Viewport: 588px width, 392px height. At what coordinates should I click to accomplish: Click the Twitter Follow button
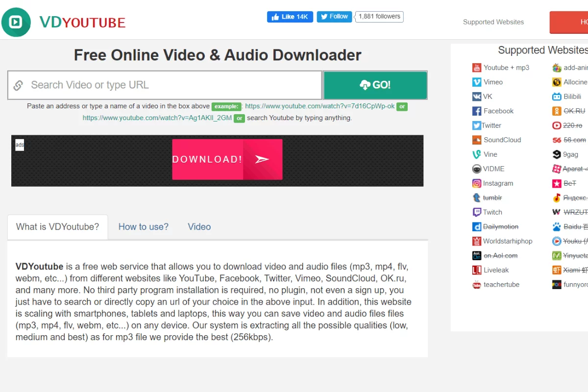coord(335,17)
